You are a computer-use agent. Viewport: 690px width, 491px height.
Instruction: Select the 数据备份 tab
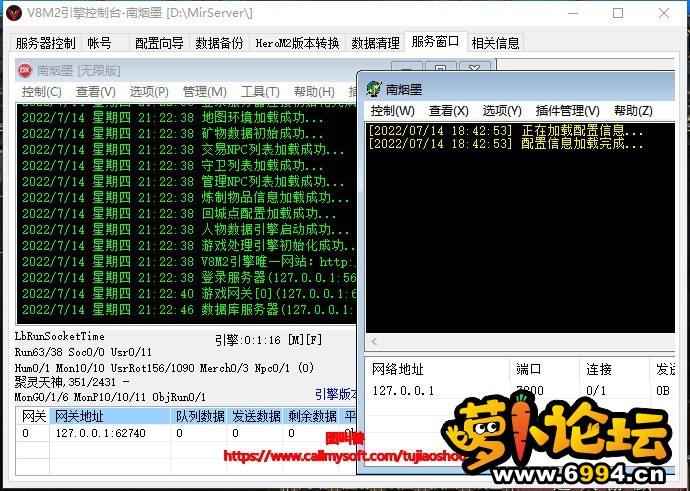219,43
